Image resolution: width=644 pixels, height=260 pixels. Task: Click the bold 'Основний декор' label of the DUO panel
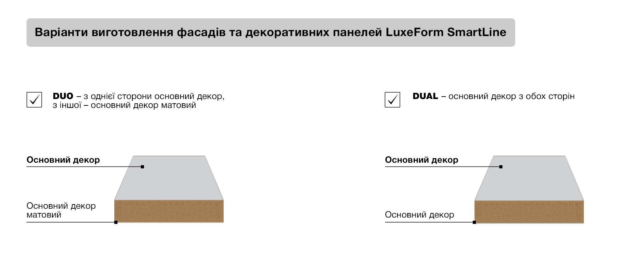point(63,160)
